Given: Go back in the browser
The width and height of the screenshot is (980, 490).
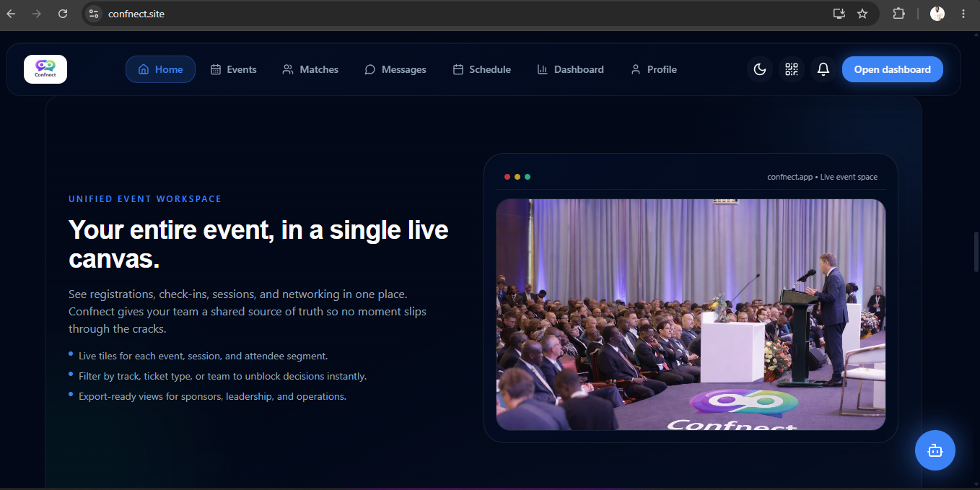Looking at the screenshot, I should pos(11,14).
